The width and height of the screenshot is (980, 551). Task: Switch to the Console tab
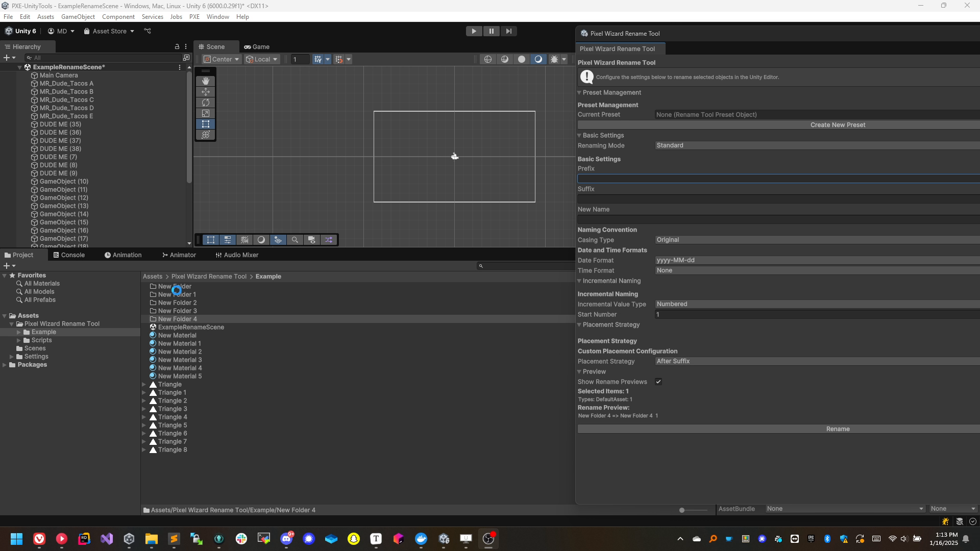[69, 255]
